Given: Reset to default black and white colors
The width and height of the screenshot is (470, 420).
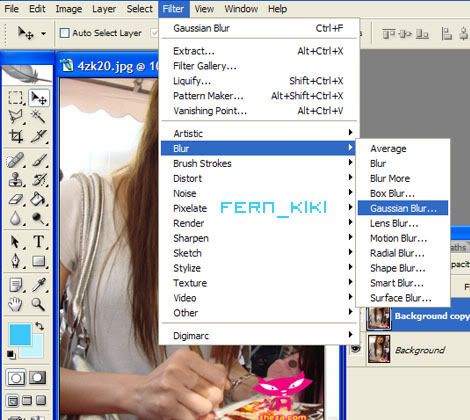Looking at the screenshot, I should (11, 354).
